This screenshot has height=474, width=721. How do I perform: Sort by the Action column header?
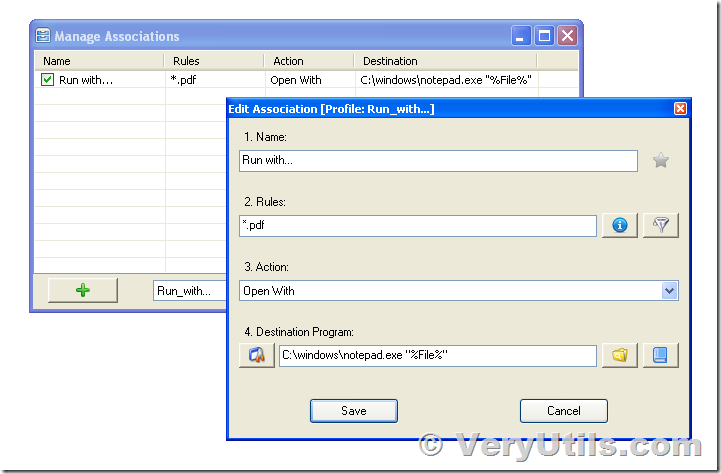click(309, 61)
